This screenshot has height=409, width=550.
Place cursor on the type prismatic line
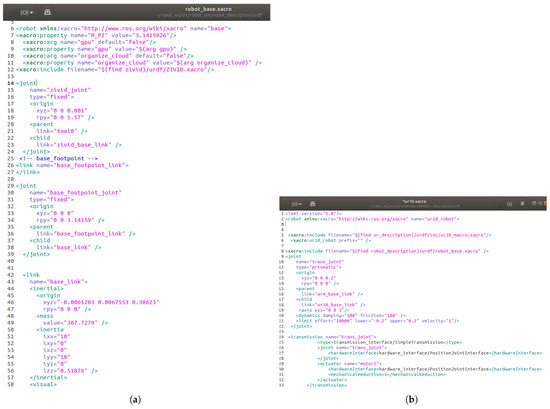click(x=318, y=267)
